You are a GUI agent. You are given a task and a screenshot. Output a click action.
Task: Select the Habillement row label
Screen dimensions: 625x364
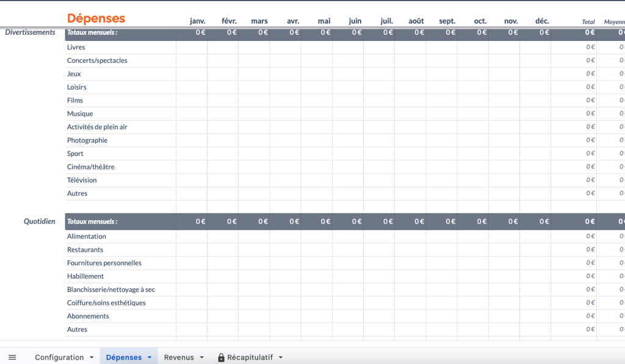pos(85,276)
